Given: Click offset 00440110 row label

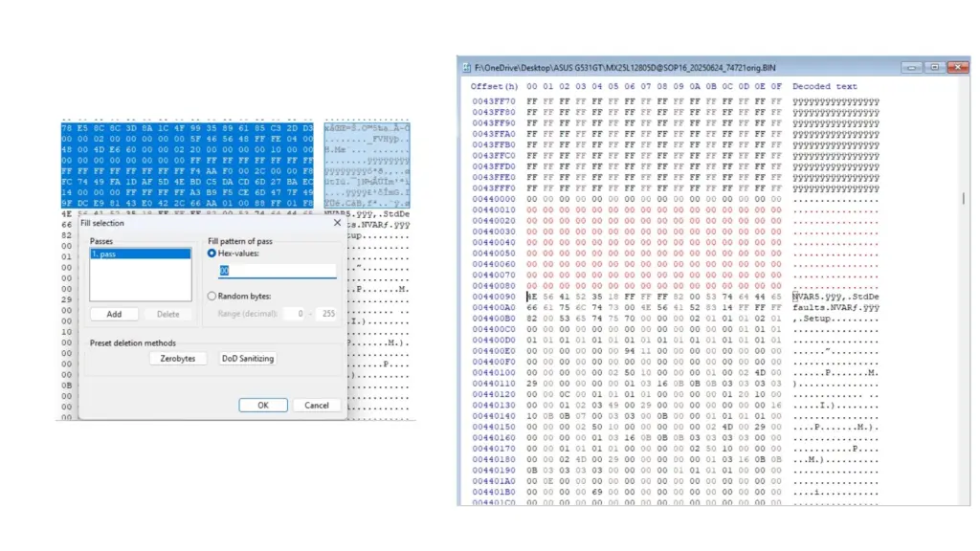Looking at the screenshot, I should [x=494, y=384].
